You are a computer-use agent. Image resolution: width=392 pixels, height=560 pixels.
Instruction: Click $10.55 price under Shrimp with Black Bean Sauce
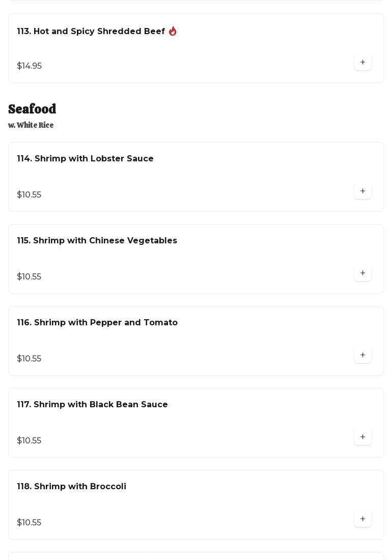click(29, 441)
